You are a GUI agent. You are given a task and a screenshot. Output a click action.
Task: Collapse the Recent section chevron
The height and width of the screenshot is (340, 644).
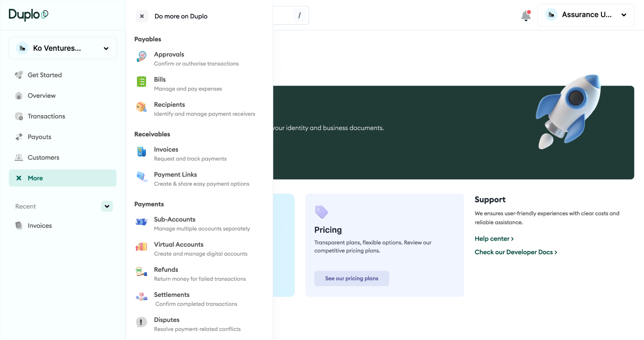107,206
